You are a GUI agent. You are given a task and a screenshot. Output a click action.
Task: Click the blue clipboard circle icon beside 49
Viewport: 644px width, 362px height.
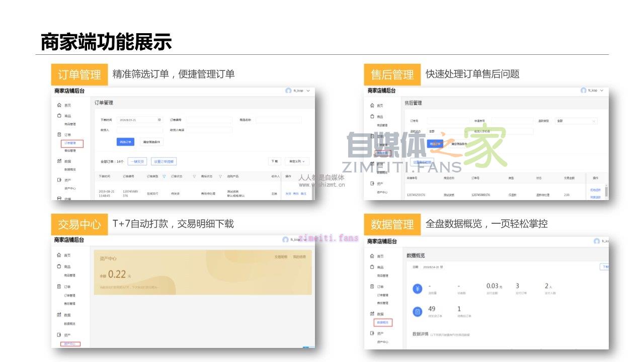[417, 312]
